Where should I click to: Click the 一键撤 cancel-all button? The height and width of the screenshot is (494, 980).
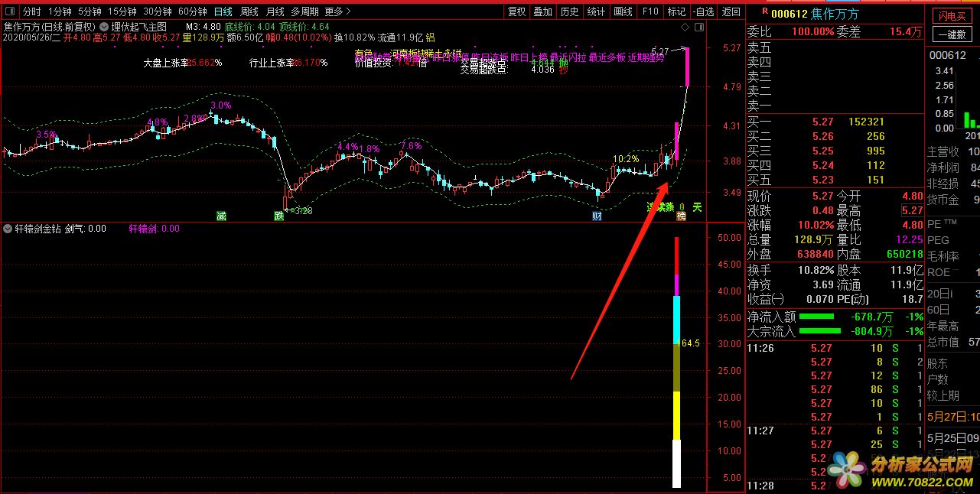pyautogui.click(x=952, y=34)
